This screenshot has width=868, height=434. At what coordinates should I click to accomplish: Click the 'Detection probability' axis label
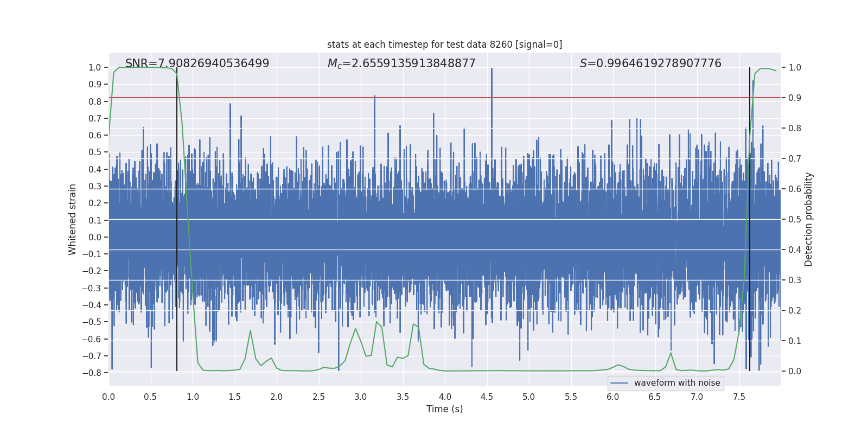point(809,219)
